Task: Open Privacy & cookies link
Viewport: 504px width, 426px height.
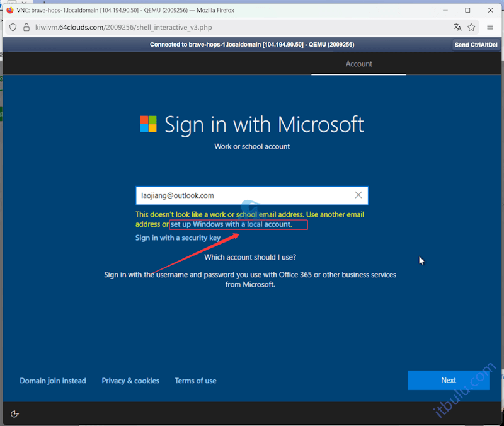Action: (x=130, y=381)
